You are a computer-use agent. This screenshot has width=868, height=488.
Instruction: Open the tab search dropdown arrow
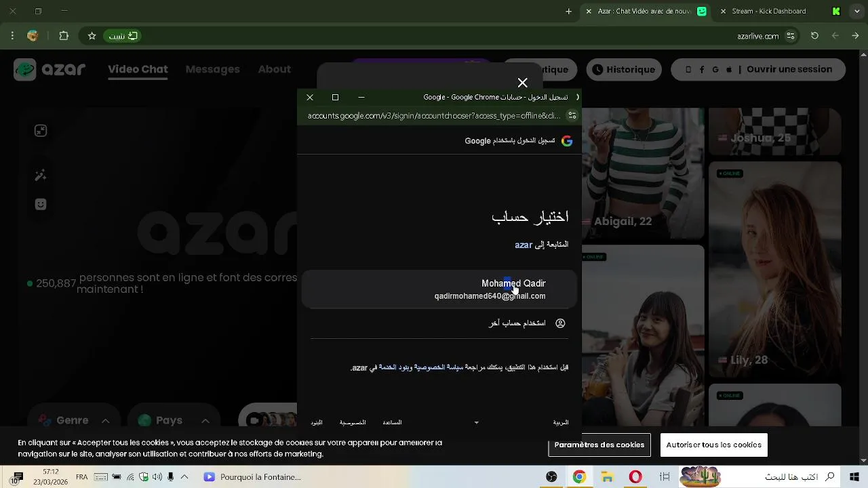pyautogui.click(x=856, y=11)
